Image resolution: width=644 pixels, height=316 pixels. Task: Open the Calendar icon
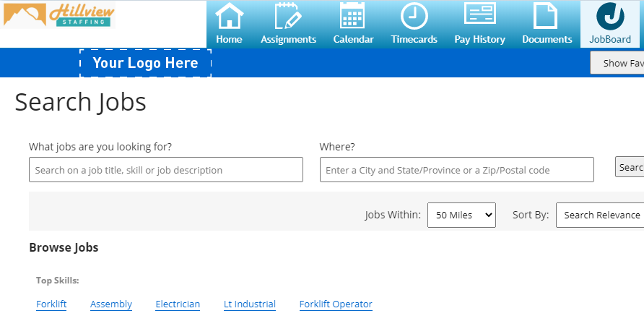click(x=352, y=16)
